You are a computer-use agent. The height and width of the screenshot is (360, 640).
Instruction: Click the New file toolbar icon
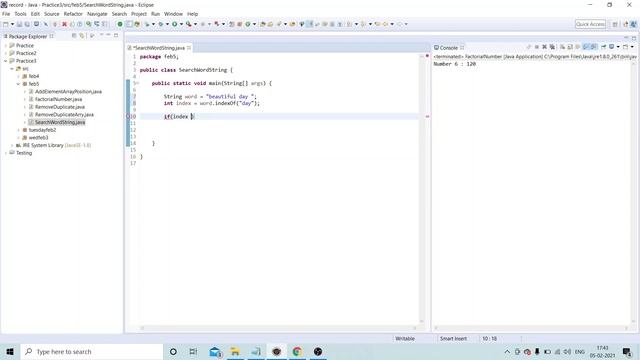pos(6,24)
